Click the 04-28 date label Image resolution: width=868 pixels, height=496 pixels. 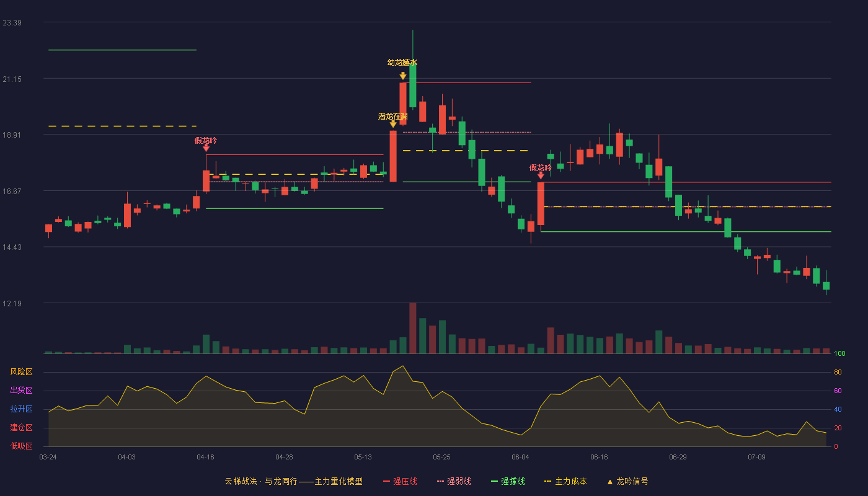(284, 457)
